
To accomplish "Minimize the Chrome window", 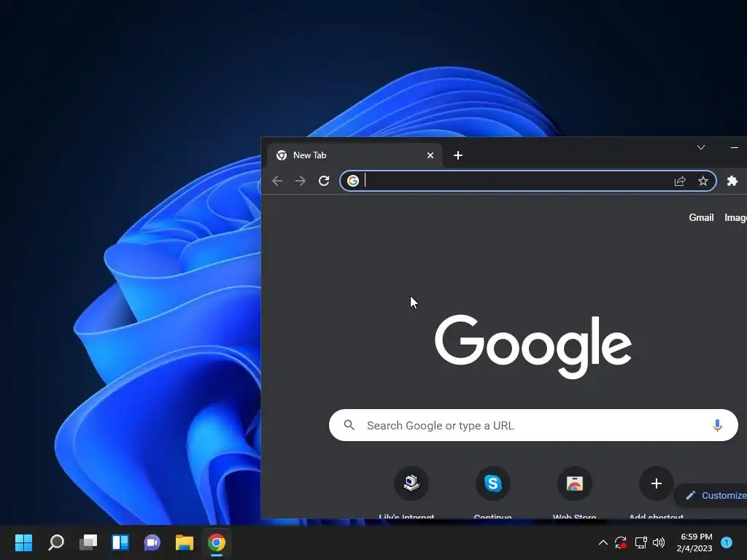I will (x=734, y=147).
